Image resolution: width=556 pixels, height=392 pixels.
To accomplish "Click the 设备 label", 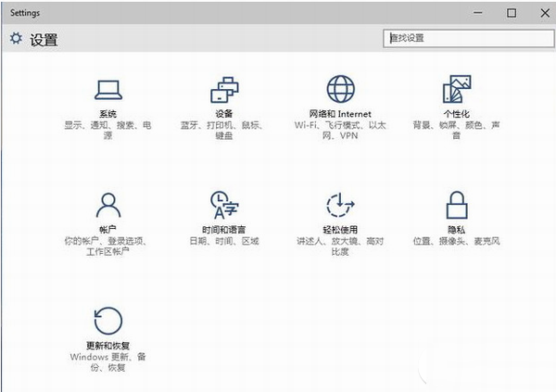I will pyautogui.click(x=224, y=114).
